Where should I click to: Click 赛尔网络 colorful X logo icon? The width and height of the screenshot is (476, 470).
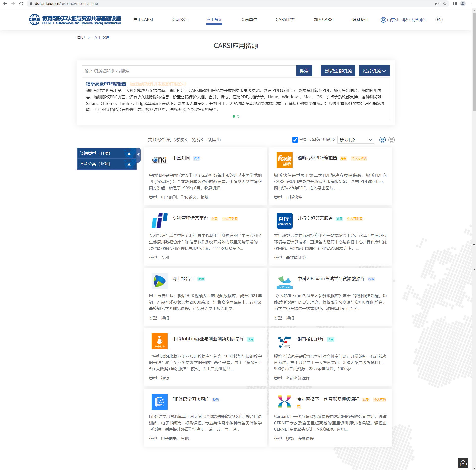point(284,401)
